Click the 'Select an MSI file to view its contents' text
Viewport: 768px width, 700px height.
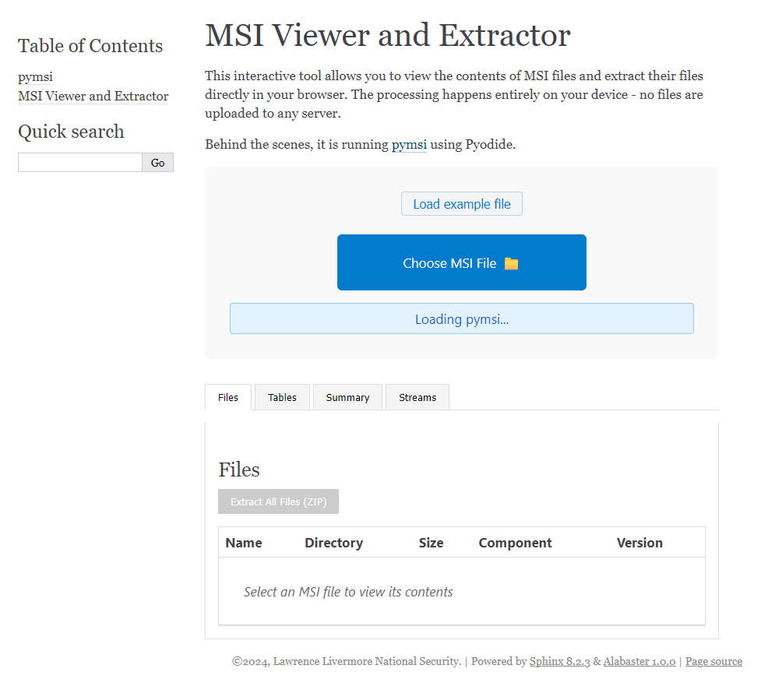[x=348, y=592]
